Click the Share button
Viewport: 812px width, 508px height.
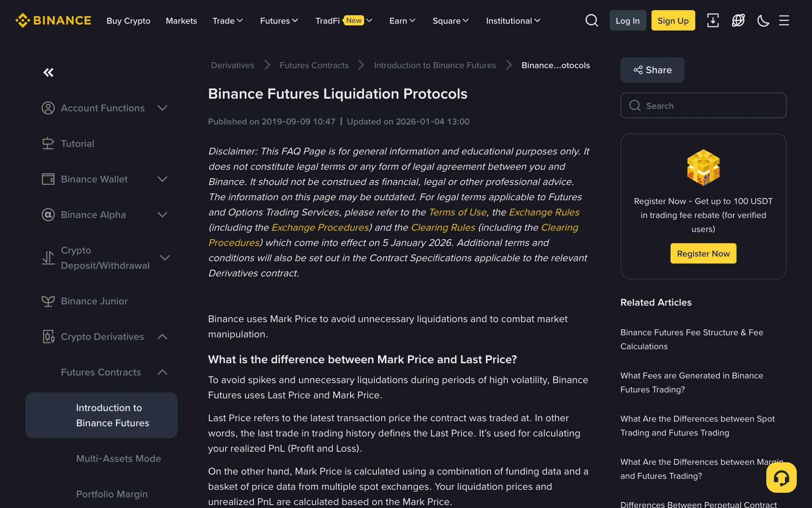(x=652, y=70)
